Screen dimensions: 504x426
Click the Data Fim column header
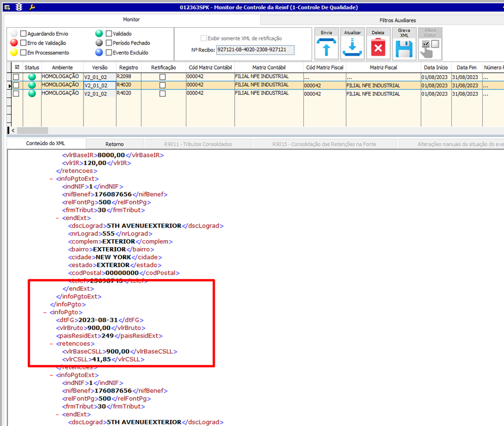click(x=467, y=67)
